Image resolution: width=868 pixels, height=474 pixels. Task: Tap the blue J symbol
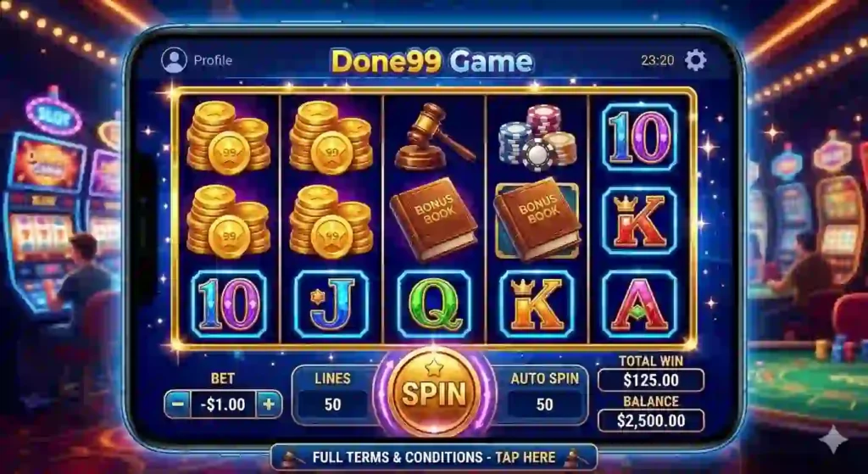click(x=331, y=304)
